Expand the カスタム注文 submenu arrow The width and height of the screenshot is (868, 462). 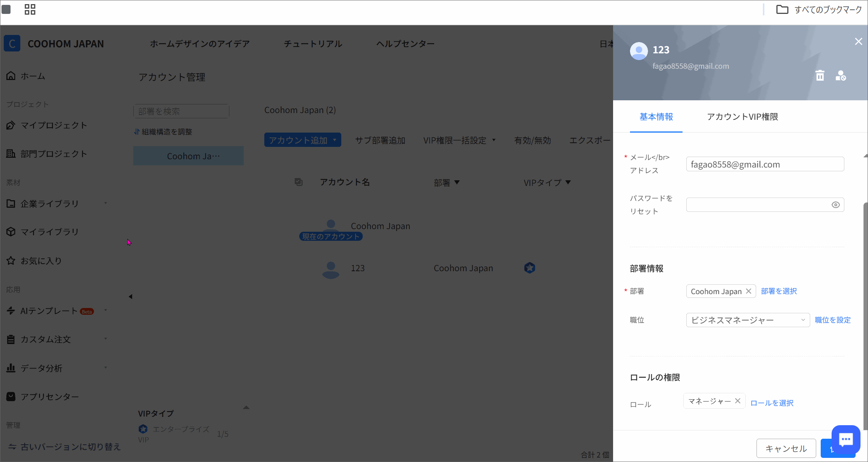click(105, 339)
